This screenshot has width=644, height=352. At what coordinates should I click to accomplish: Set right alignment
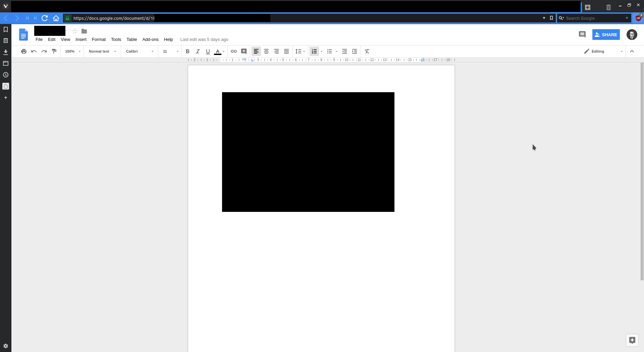point(276,51)
